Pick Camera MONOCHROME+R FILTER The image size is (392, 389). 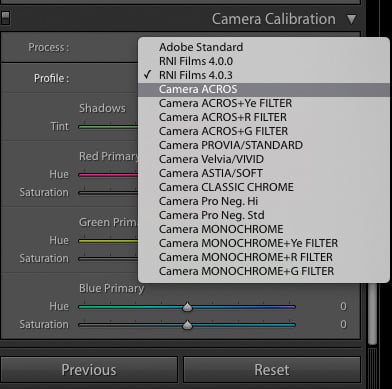264,257
